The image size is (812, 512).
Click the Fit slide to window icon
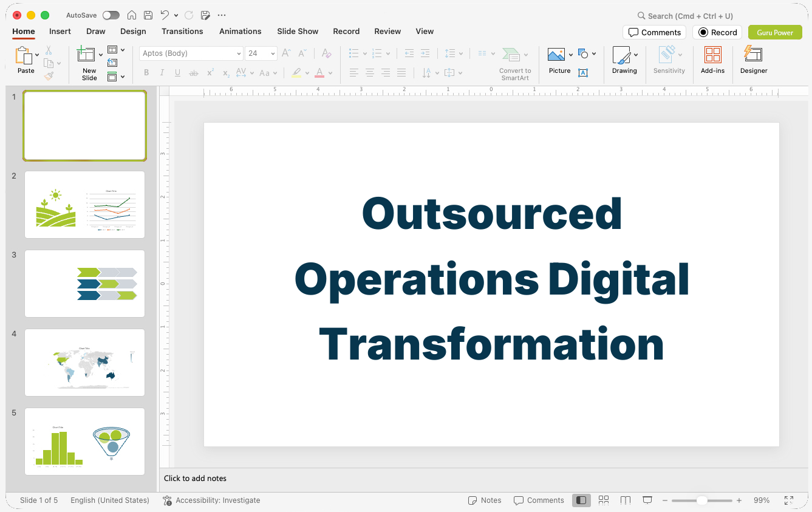pos(789,500)
